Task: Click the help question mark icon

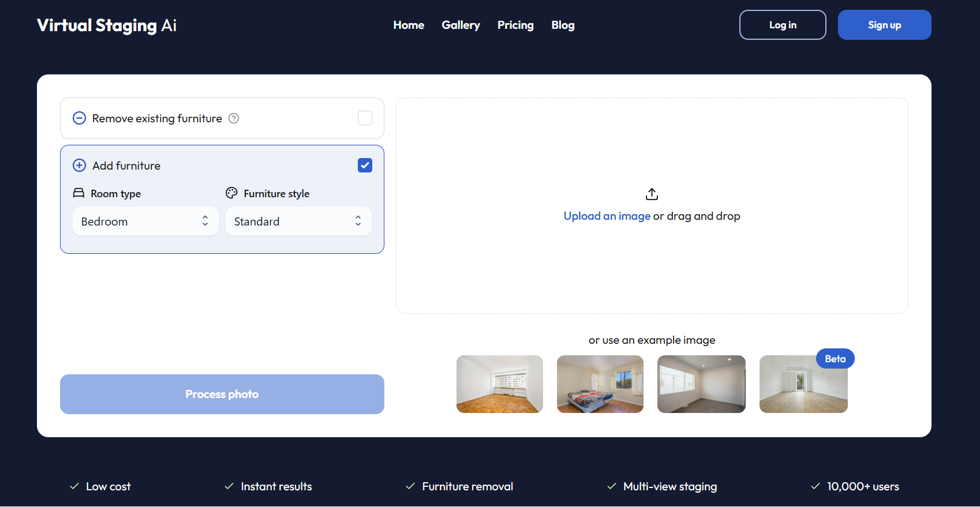Action: click(234, 118)
